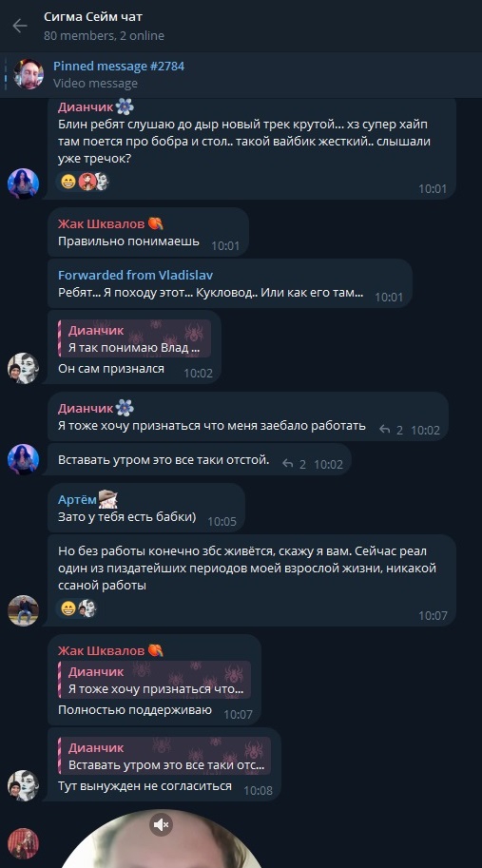Open the sender avatar next to video message
The image size is (482, 868).
coord(23,843)
